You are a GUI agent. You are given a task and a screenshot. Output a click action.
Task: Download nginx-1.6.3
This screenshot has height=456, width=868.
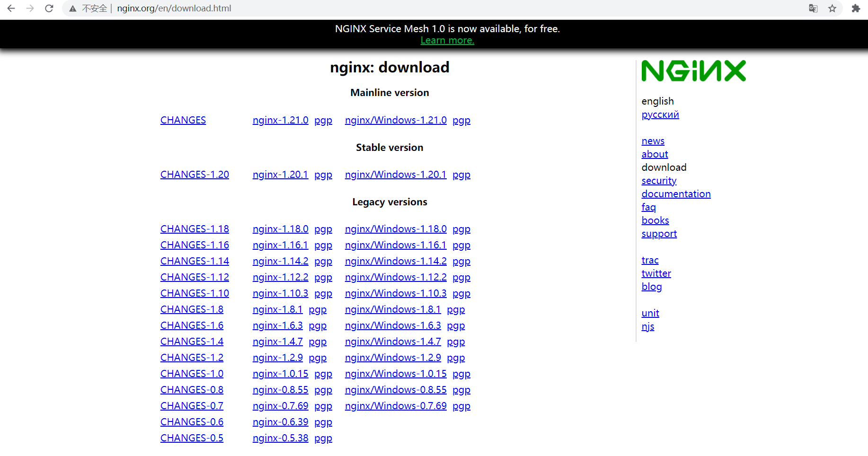click(278, 325)
